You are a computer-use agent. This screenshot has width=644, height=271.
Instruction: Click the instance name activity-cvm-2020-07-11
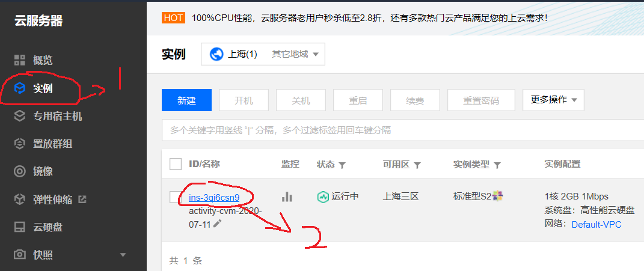pyautogui.click(x=225, y=217)
